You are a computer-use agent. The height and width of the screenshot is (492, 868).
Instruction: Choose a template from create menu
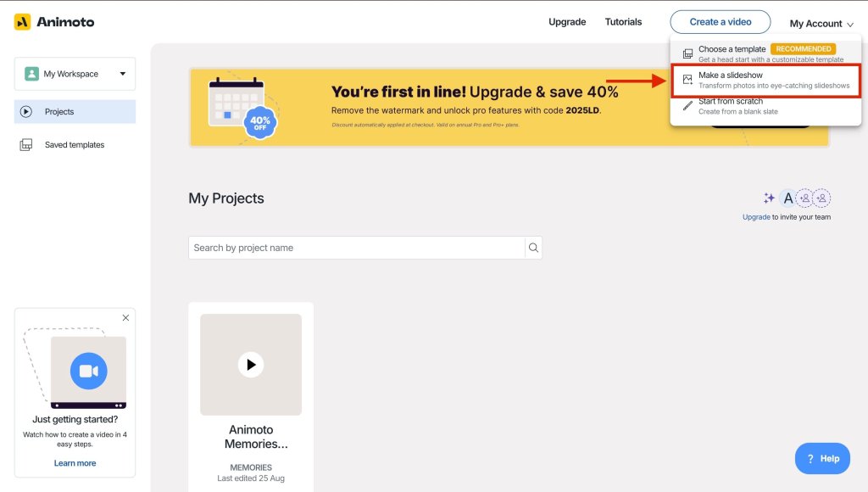(x=765, y=53)
